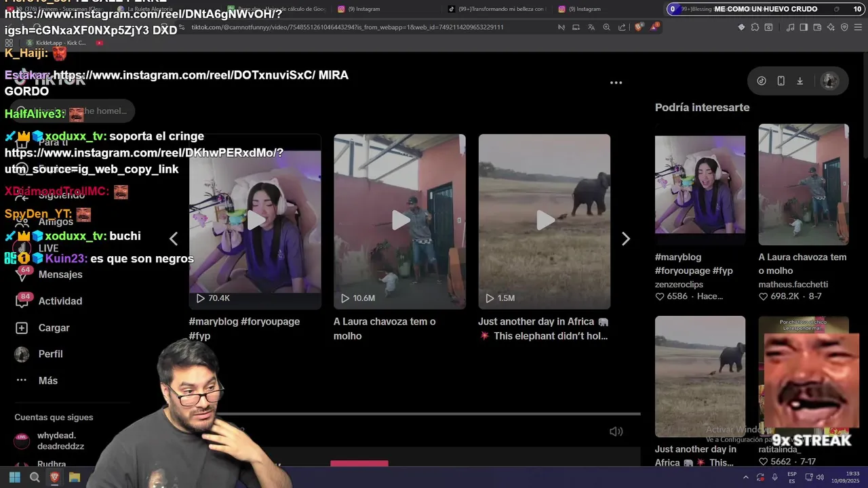Click the Más three-dots icon in sidebar

coord(22,380)
